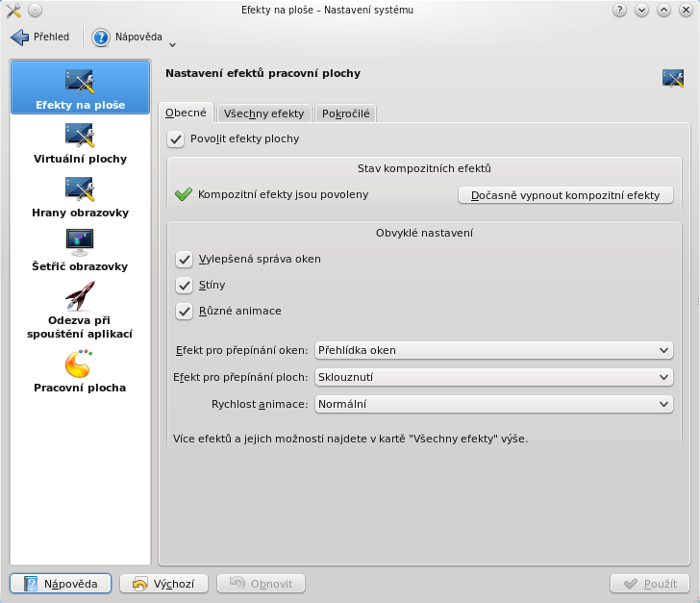Switch to Pokročilé tab
This screenshot has height=603, width=700.
345,113
